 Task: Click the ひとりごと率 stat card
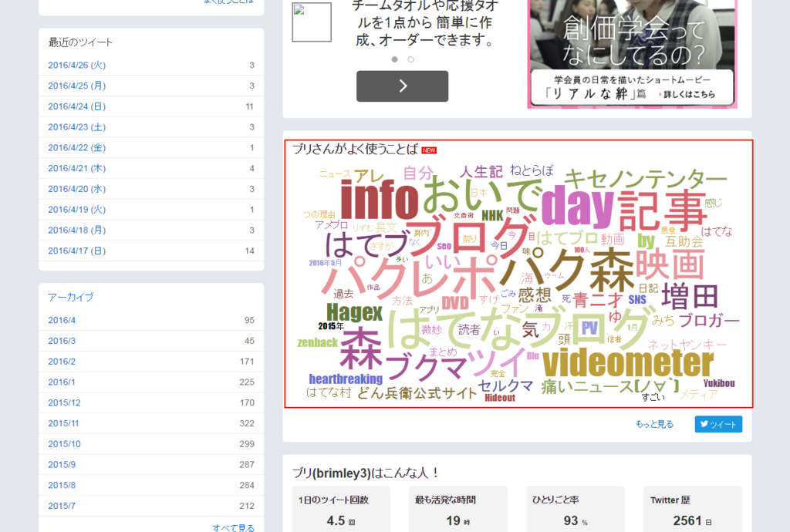click(x=576, y=510)
